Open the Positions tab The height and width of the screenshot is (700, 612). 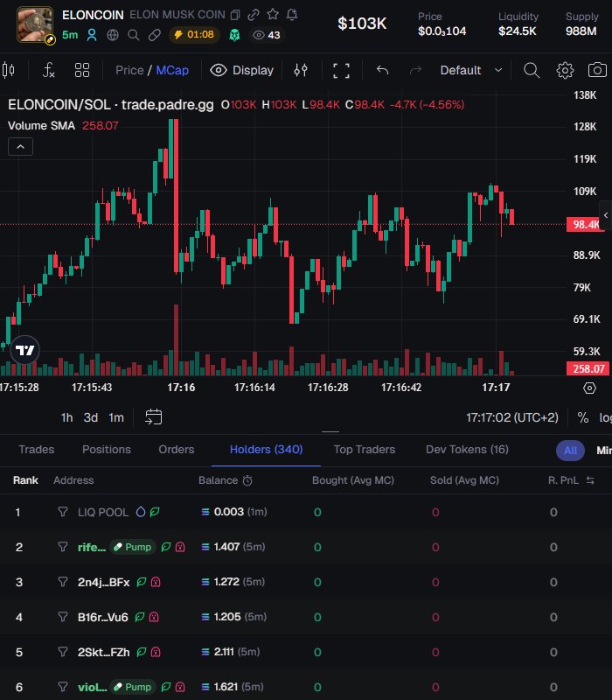click(107, 449)
